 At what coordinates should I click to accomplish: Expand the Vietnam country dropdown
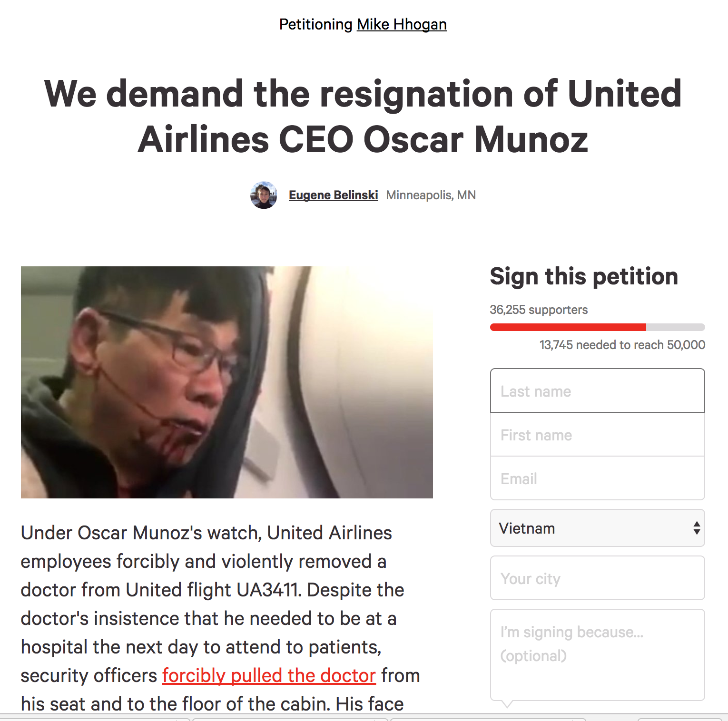[597, 528]
